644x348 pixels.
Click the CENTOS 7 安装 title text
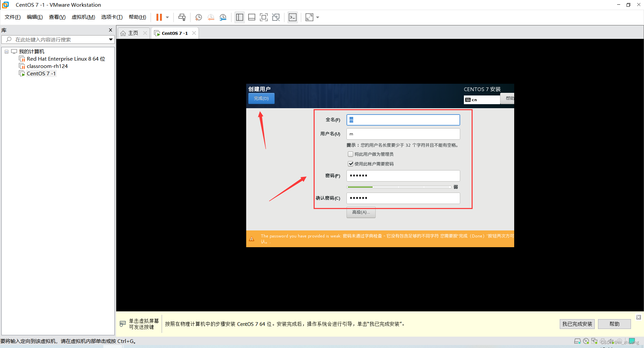[482, 89]
